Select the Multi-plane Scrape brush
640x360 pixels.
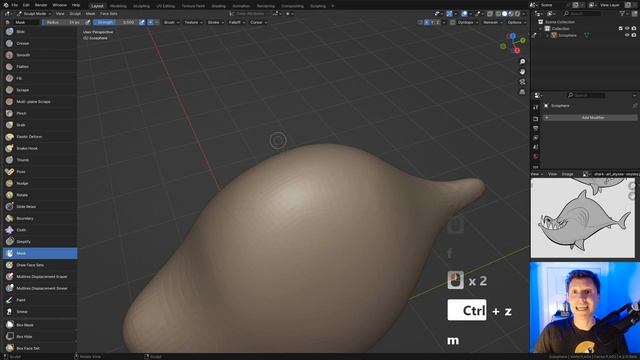click(40, 102)
